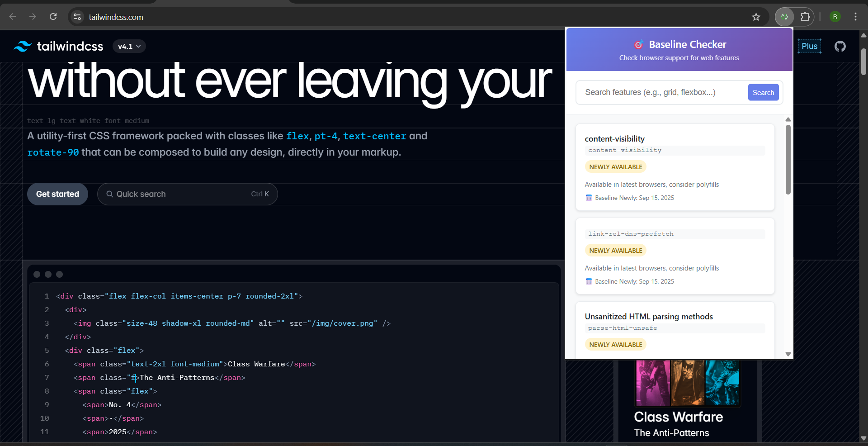Click Baseline Newly date on content-visibility card

[634, 198]
